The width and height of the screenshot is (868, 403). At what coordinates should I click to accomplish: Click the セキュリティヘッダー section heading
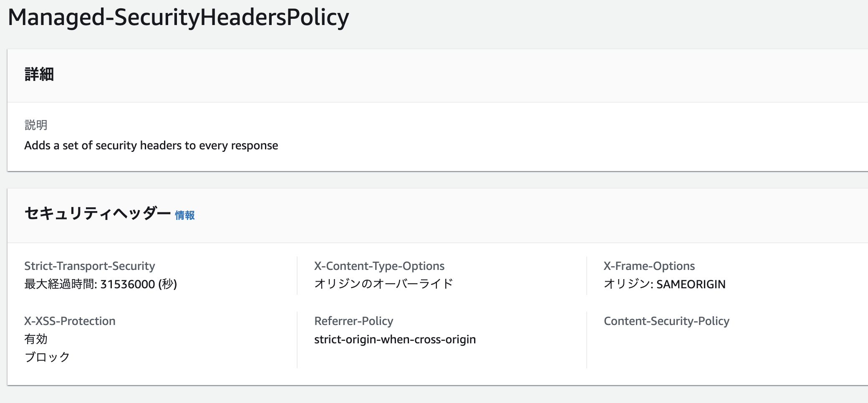point(97,213)
